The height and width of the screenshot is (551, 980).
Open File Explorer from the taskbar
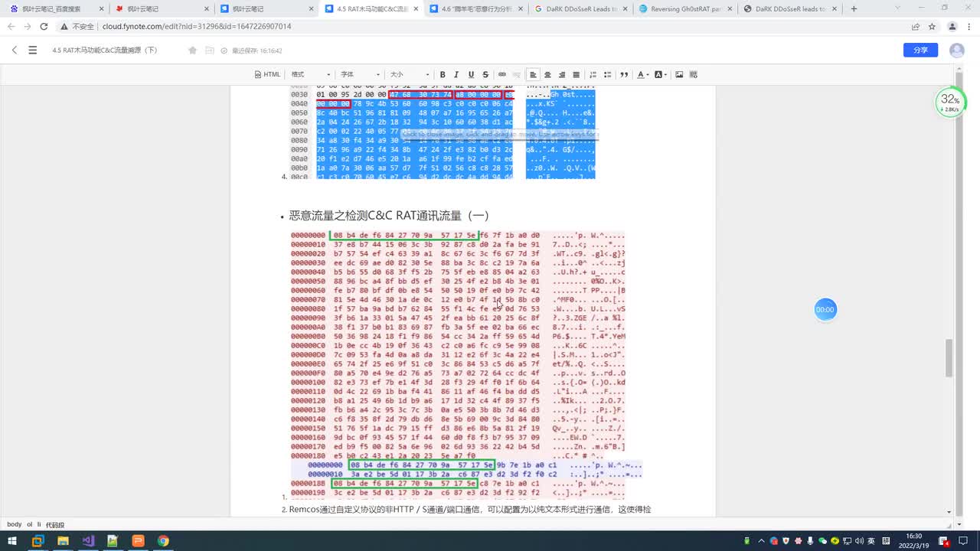63,541
